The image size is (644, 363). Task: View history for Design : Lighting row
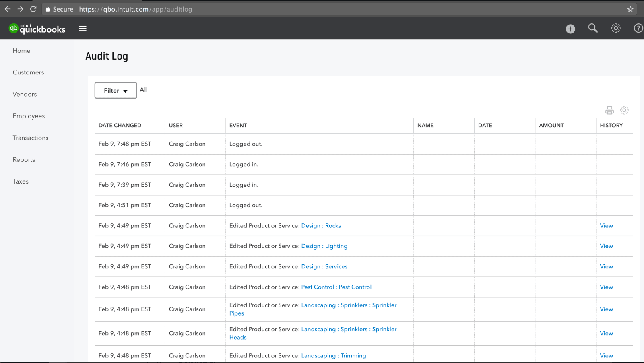pos(606,246)
